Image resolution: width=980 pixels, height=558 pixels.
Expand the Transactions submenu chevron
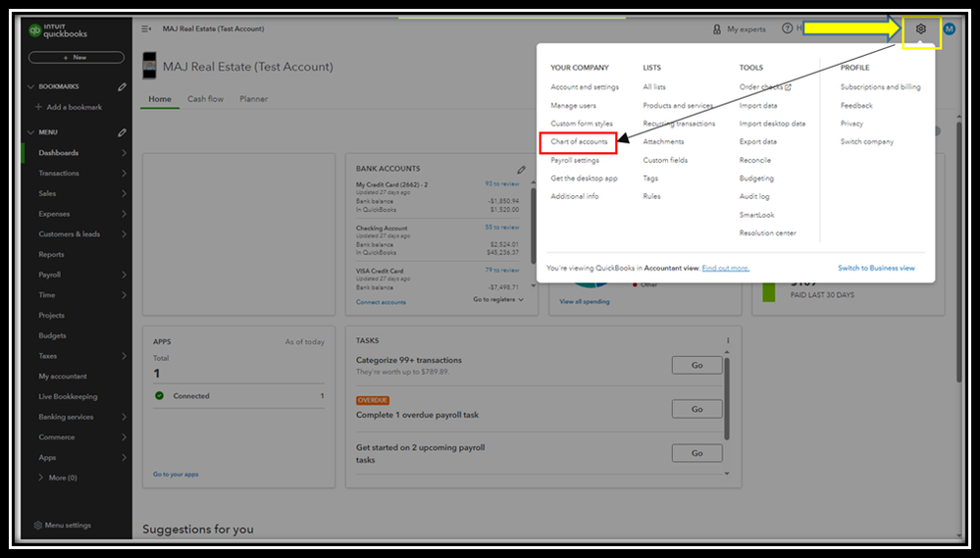[x=124, y=173]
